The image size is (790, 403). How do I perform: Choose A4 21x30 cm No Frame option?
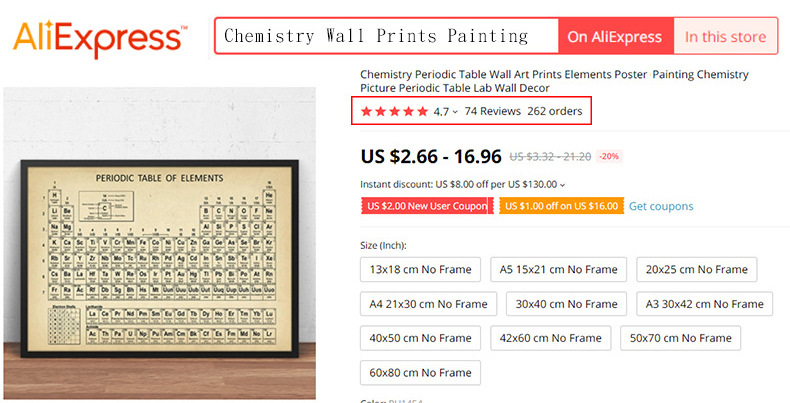[428, 304]
